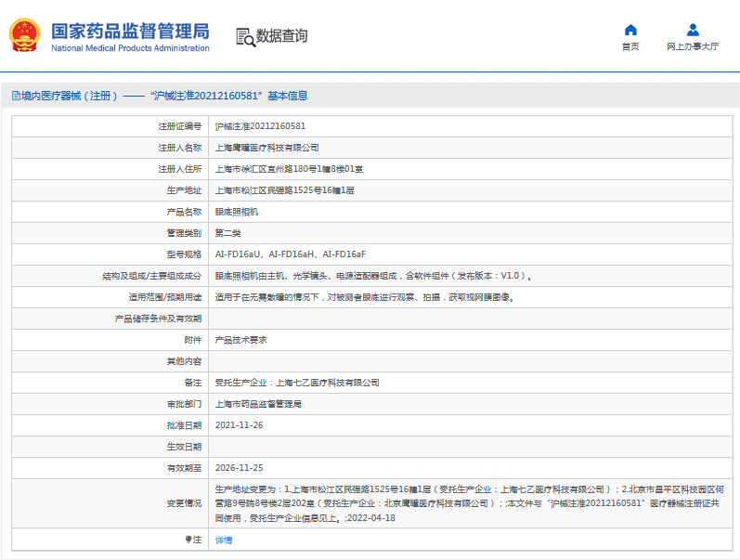
Task: Open the 首页 home icon
Action: tap(630, 31)
